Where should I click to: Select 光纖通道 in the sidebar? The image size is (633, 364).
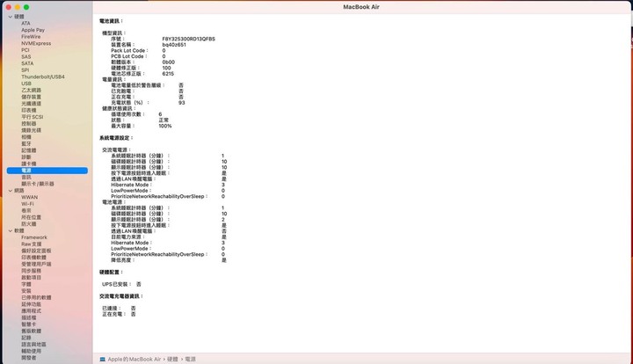coord(31,104)
